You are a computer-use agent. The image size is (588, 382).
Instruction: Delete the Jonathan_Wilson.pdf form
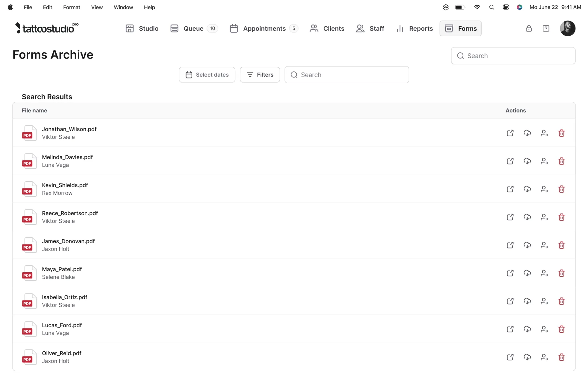click(x=561, y=133)
